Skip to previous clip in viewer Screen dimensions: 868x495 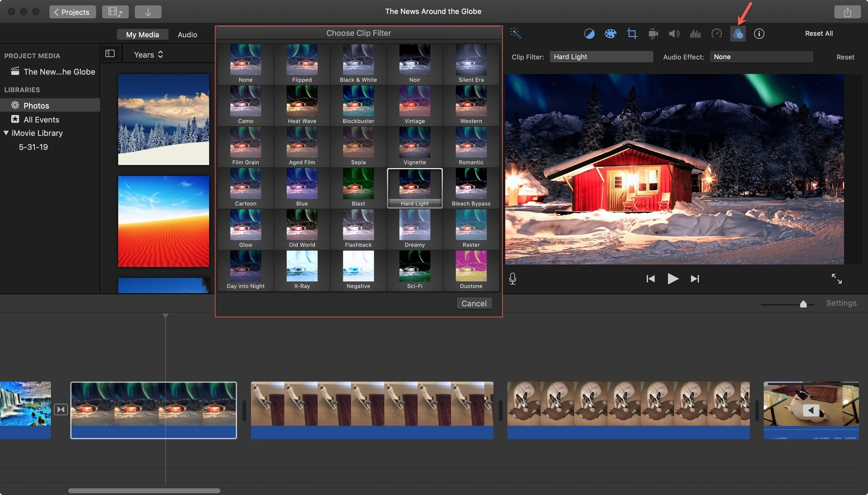650,279
